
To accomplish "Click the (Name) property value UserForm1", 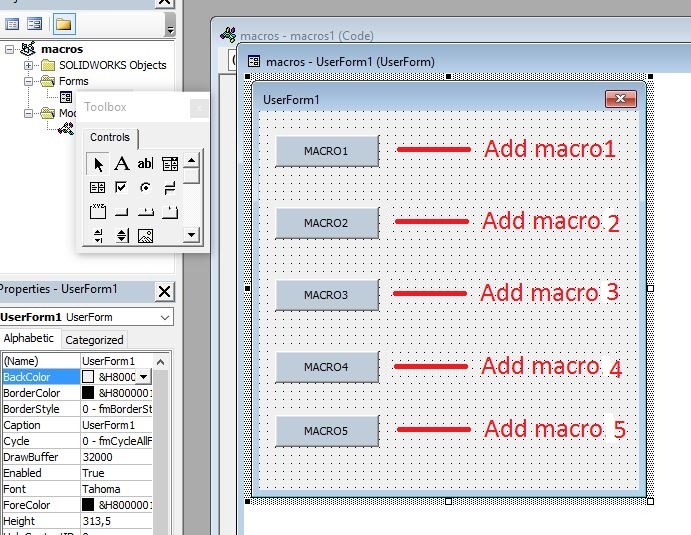I will 116,361.
